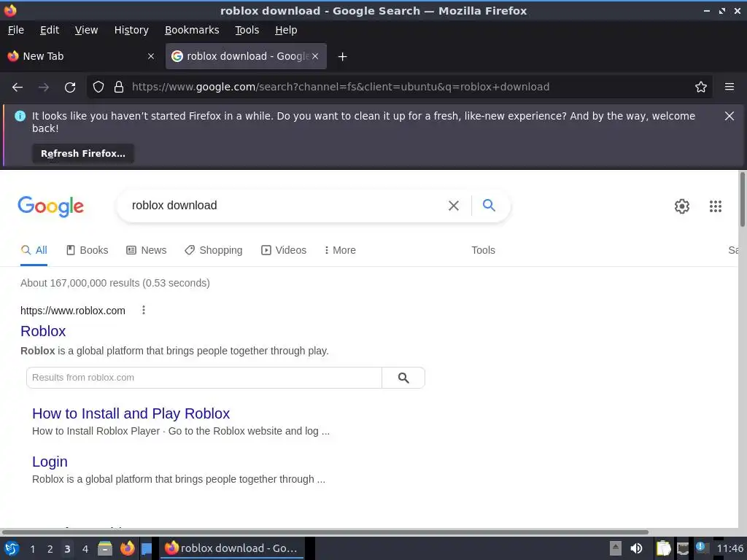The width and height of the screenshot is (747, 560).
Task: Select the roblox download Google tab
Action: point(246,56)
